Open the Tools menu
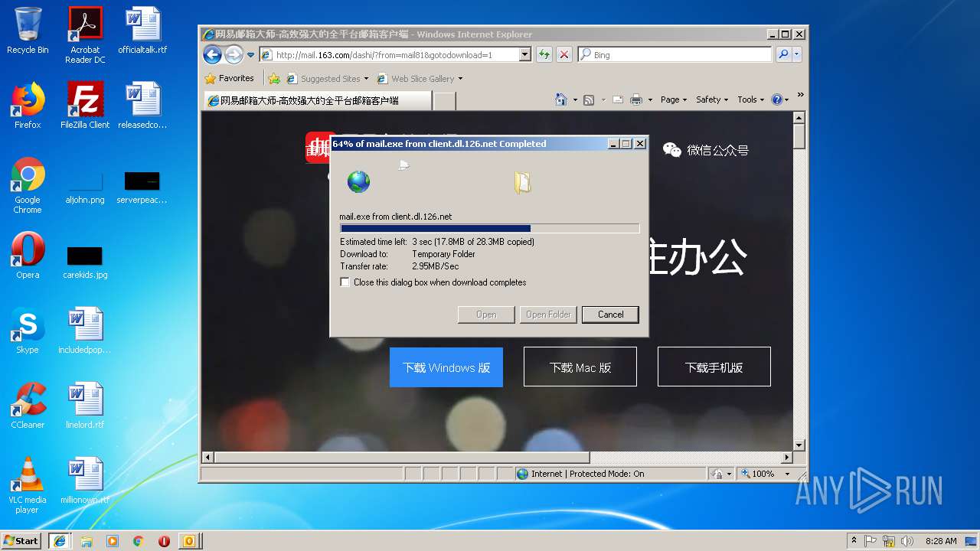This screenshot has width=980, height=551. pos(750,99)
